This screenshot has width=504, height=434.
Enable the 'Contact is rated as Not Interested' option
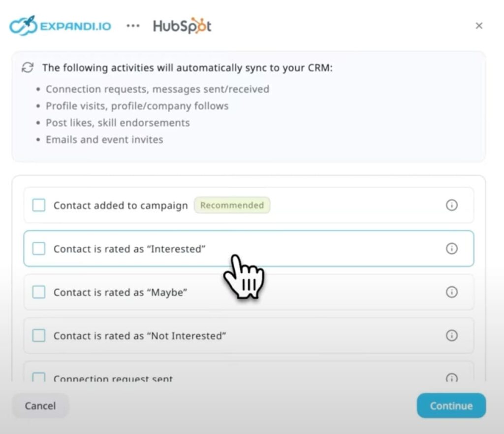(38, 335)
